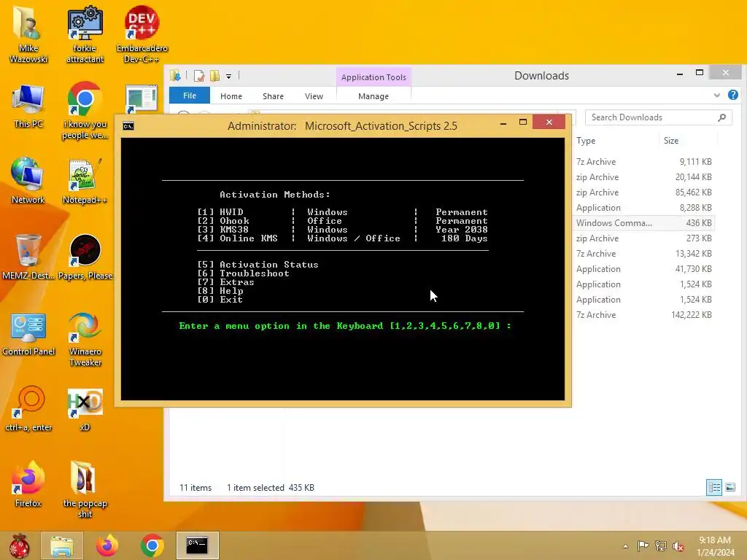Open the File tab in Downloads window

tap(190, 96)
